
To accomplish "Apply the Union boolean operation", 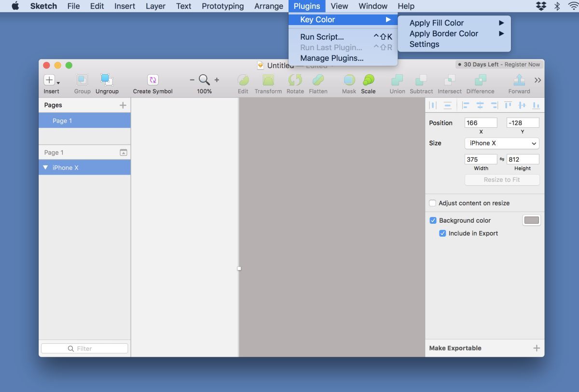I will click(397, 80).
